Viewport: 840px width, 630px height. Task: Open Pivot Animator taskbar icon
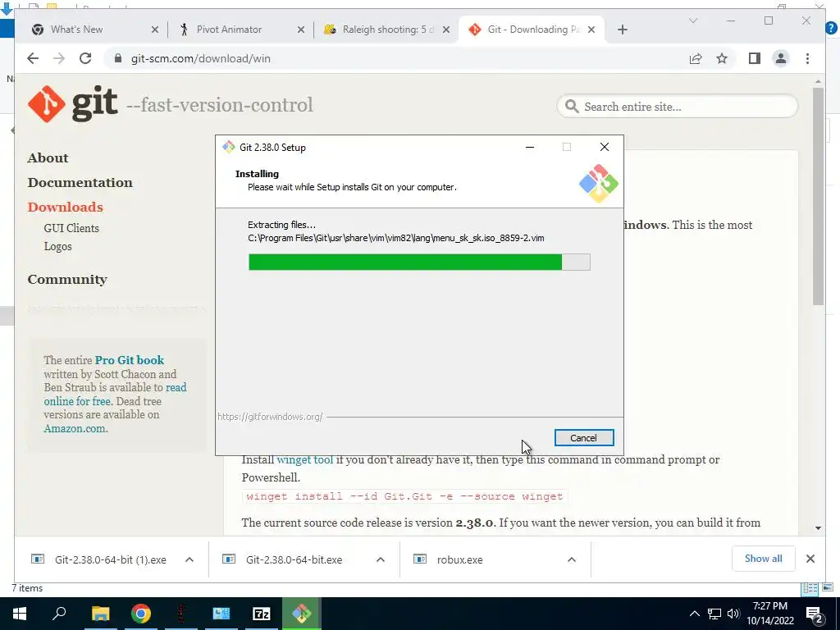pos(180,614)
